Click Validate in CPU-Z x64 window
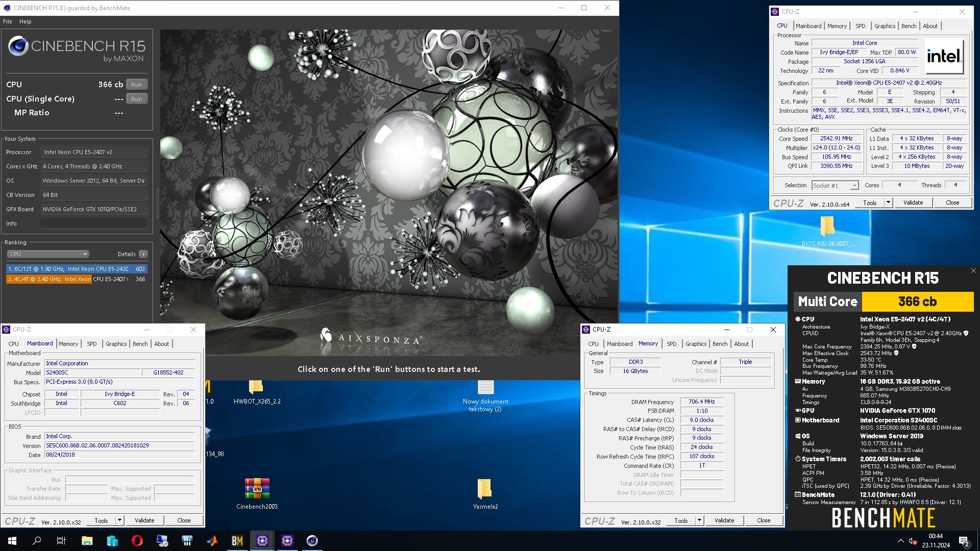This screenshot has height=551, width=980. tap(913, 203)
